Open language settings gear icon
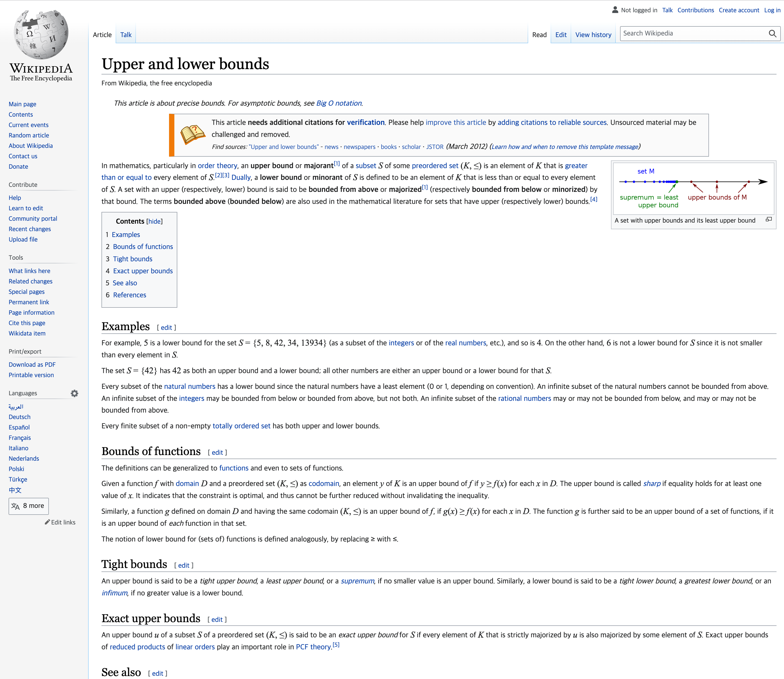The width and height of the screenshot is (784, 679). [74, 393]
